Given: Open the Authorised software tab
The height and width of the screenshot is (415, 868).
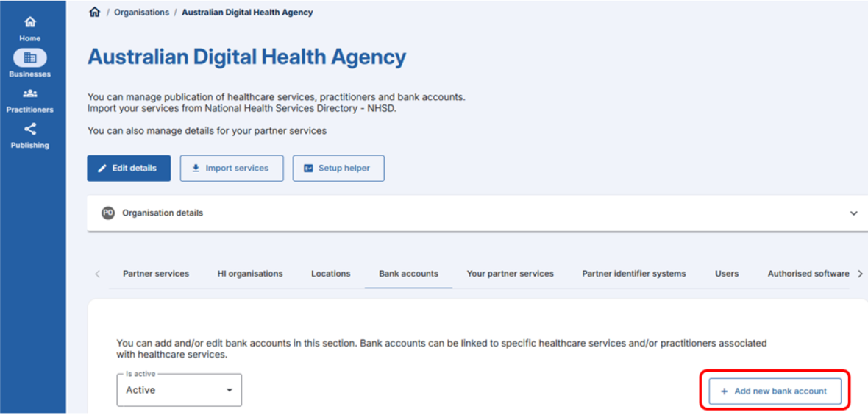Looking at the screenshot, I should tap(808, 274).
